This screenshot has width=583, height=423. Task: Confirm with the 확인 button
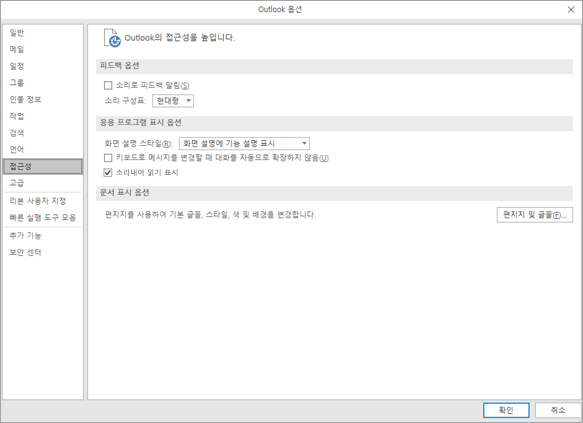coord(506,410)
